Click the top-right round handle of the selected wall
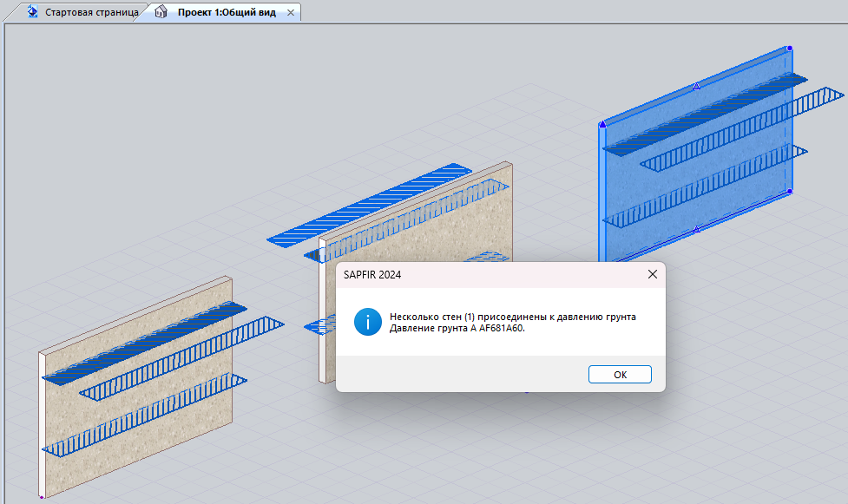Screen dimensions: 848x504 click(789, 49)
